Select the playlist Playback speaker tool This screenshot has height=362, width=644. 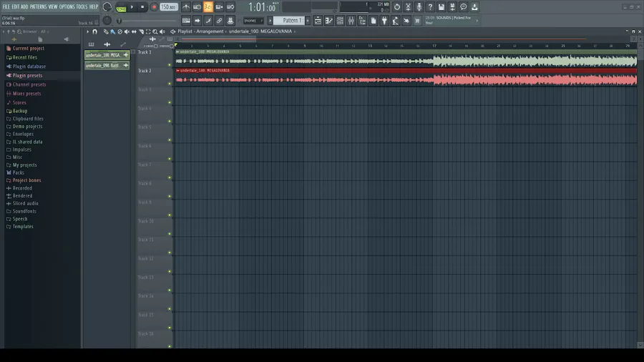pos(162,31)
